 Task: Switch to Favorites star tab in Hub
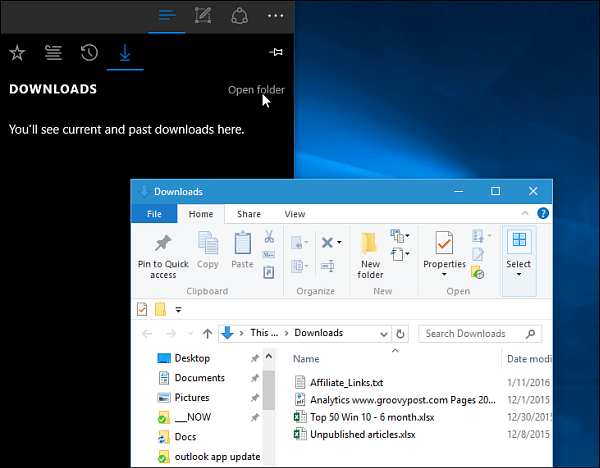17,53
